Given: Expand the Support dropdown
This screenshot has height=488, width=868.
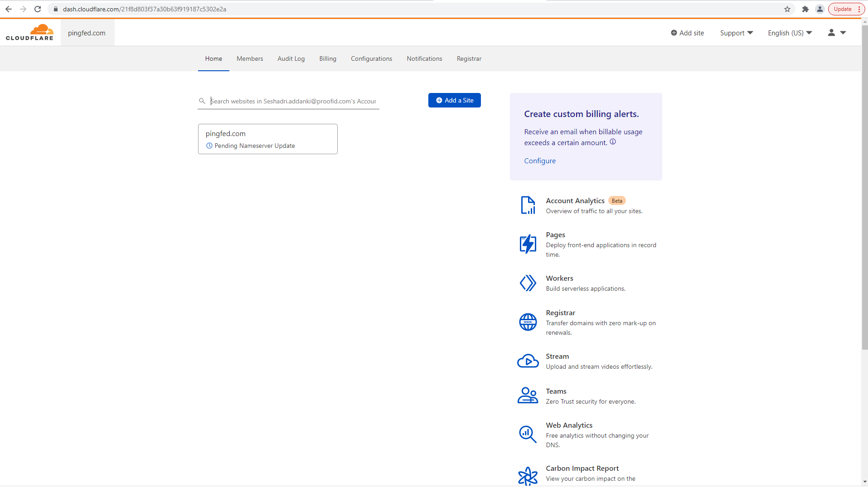Looking at the screenshot, I should tap(737, 33).
